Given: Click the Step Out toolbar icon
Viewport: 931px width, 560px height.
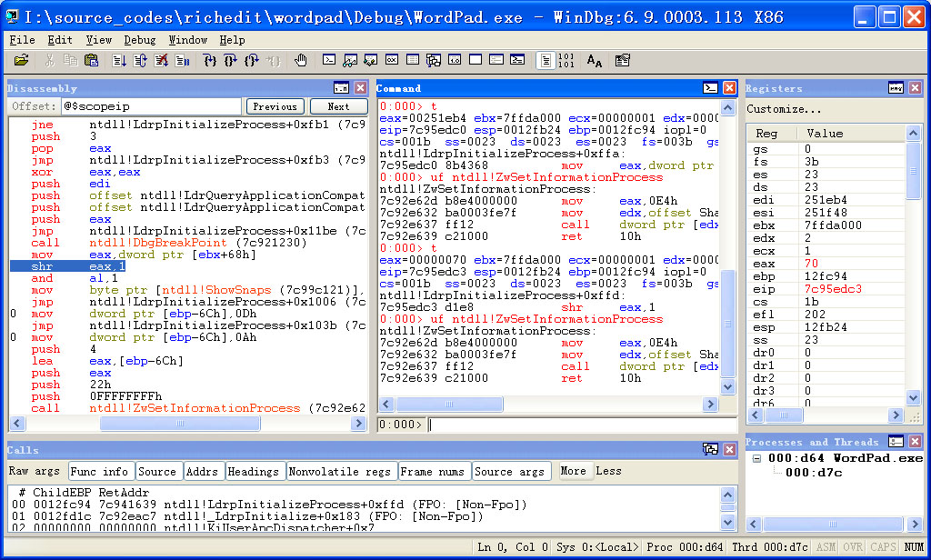Looking at the screenshot, I should pos(252,60).
